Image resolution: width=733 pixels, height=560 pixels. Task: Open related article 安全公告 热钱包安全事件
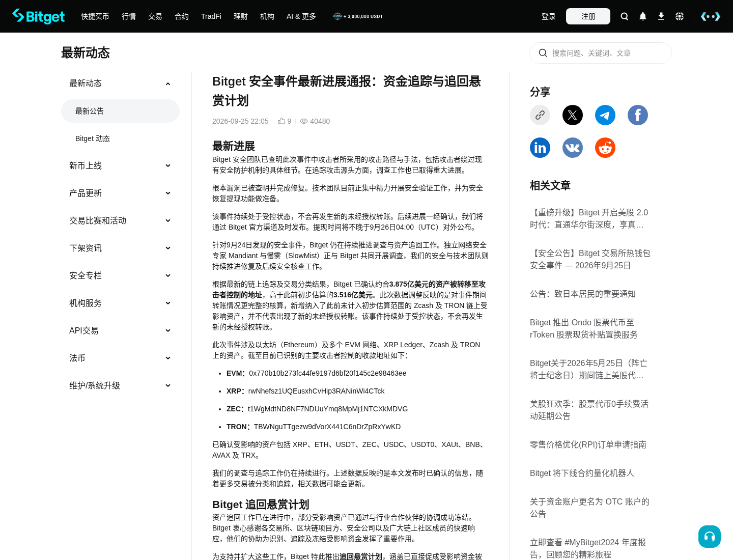(x=590, y=259)
